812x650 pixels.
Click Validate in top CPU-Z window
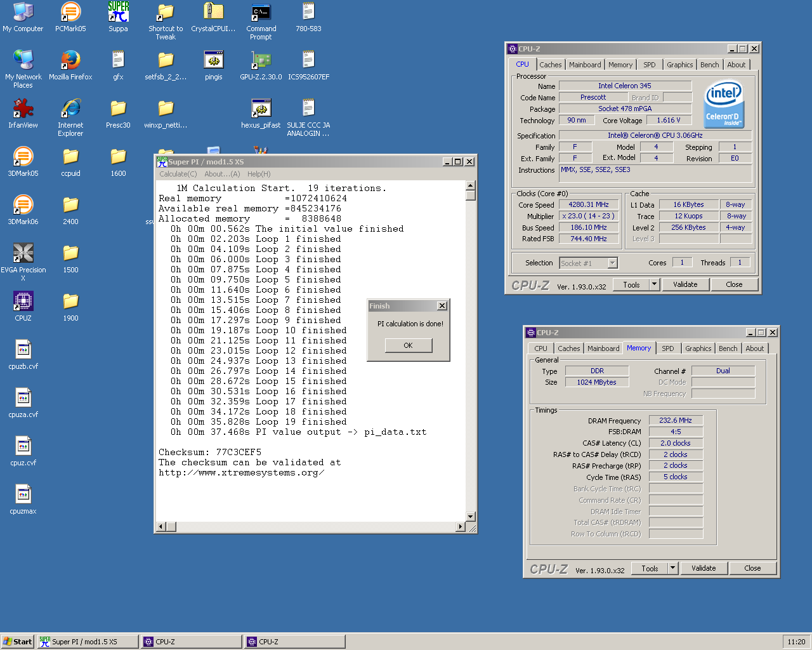pos(685,284)
